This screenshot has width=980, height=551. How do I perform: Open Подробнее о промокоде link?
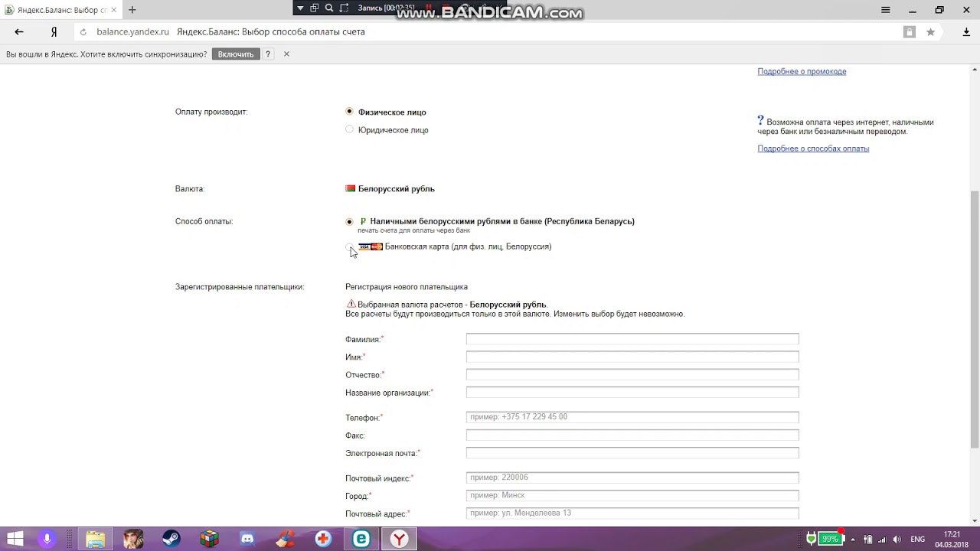coord(802,71)
